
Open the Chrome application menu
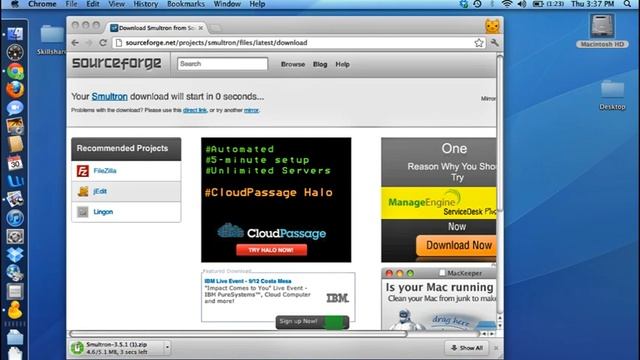[x=42, y=4]
